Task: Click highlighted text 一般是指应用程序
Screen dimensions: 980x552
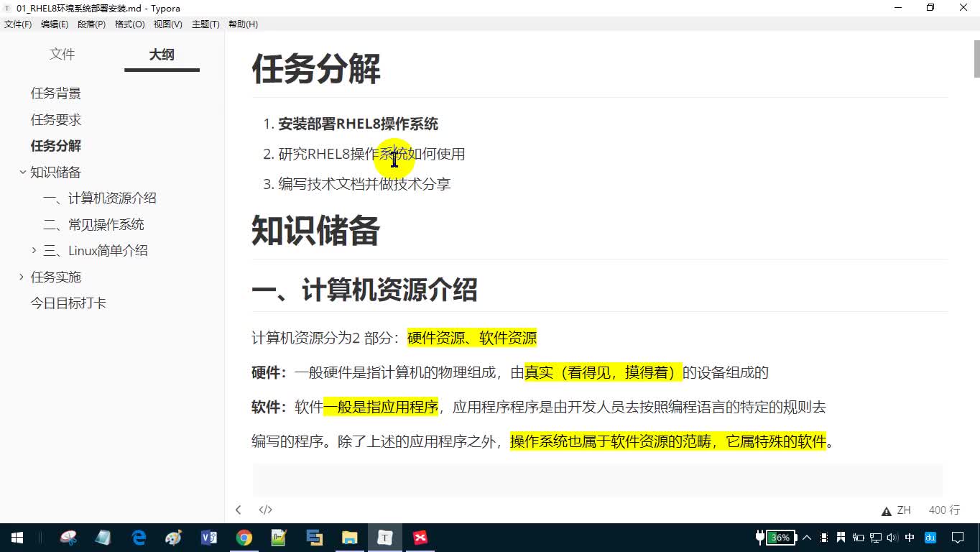Action: click(x=381, y=407)
